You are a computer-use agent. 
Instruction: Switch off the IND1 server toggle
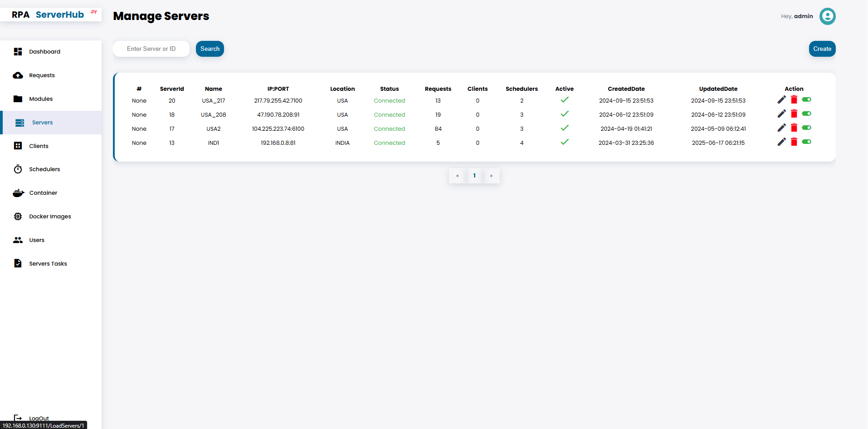pos(806,142)
